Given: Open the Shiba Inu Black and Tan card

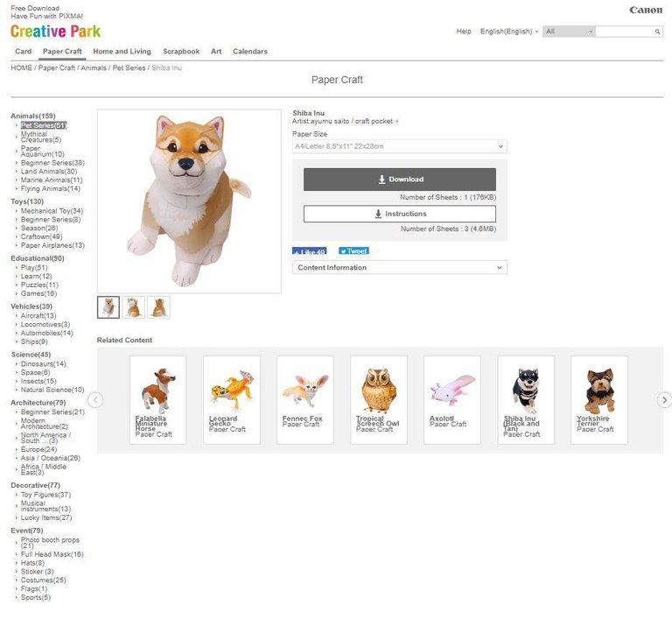Looking at the screenshot, I should (x=526, y=400).
